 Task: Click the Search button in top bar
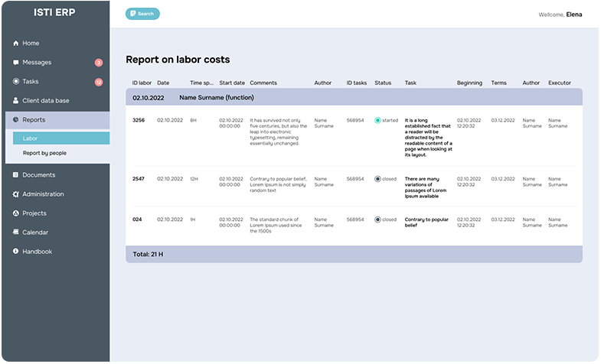coord(142,14)
